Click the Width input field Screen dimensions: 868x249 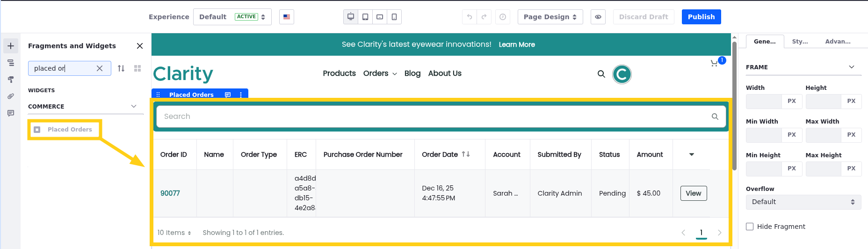click(764, 101)
